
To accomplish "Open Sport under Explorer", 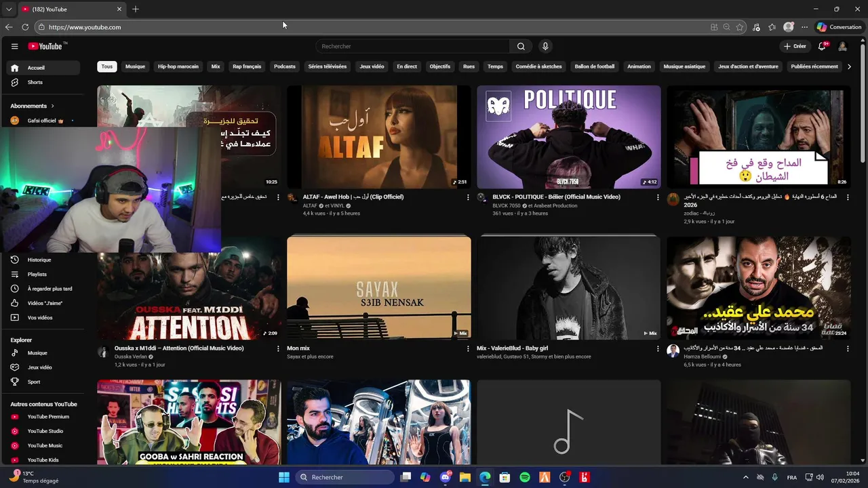I will click(43, 382).
